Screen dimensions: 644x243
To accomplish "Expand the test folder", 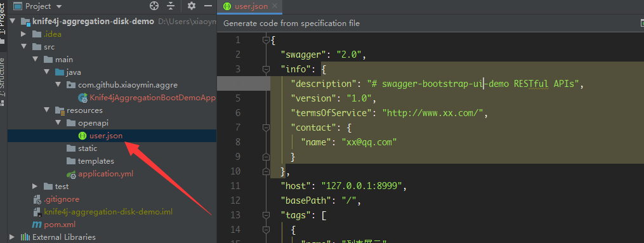I will point(36,187).
